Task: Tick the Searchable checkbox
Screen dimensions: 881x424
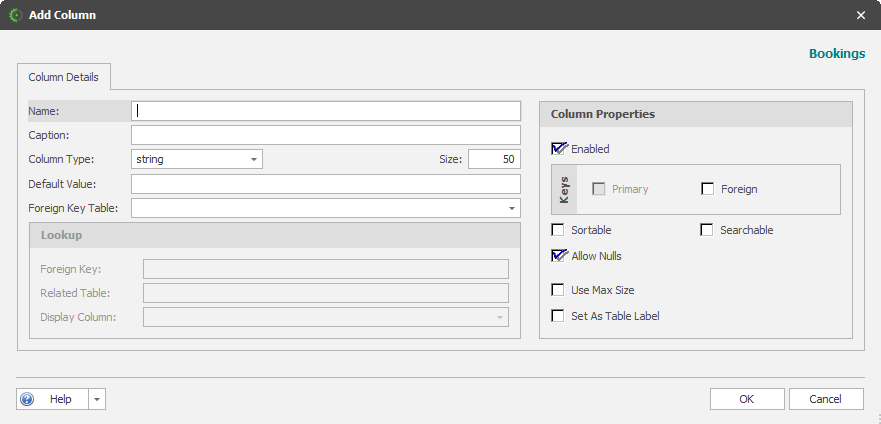Action: pos(708,230)
